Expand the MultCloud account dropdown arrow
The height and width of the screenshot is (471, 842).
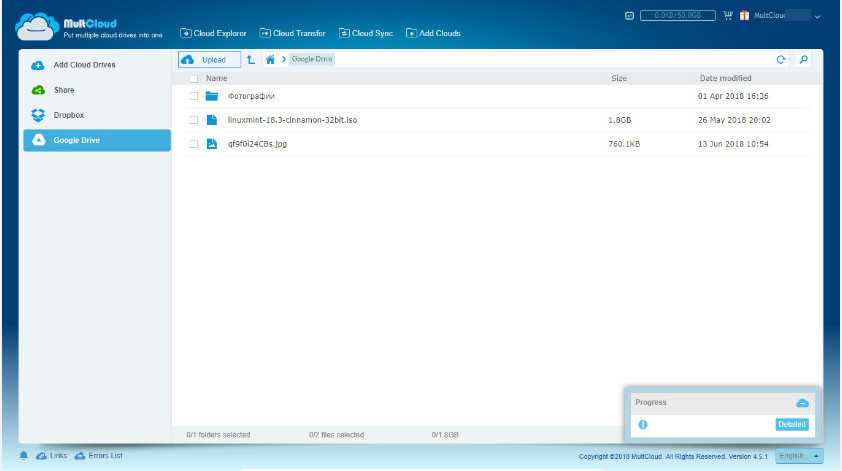point(818,17)
